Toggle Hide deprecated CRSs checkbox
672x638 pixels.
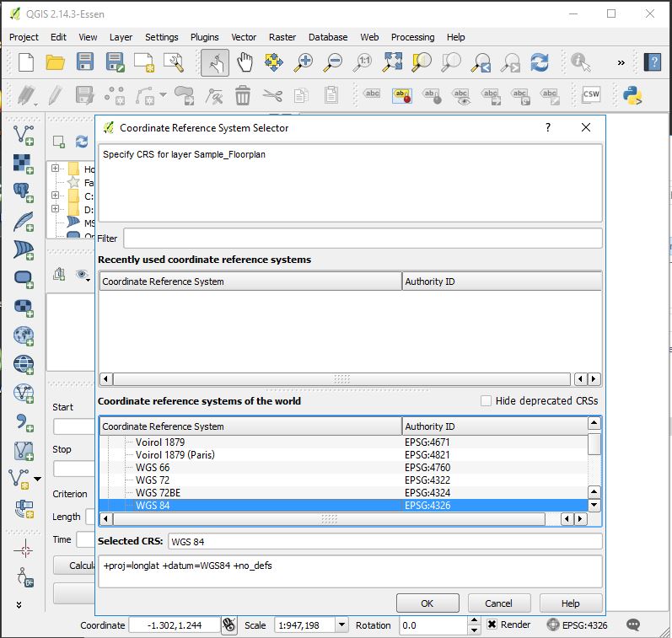tap(486, 400)
